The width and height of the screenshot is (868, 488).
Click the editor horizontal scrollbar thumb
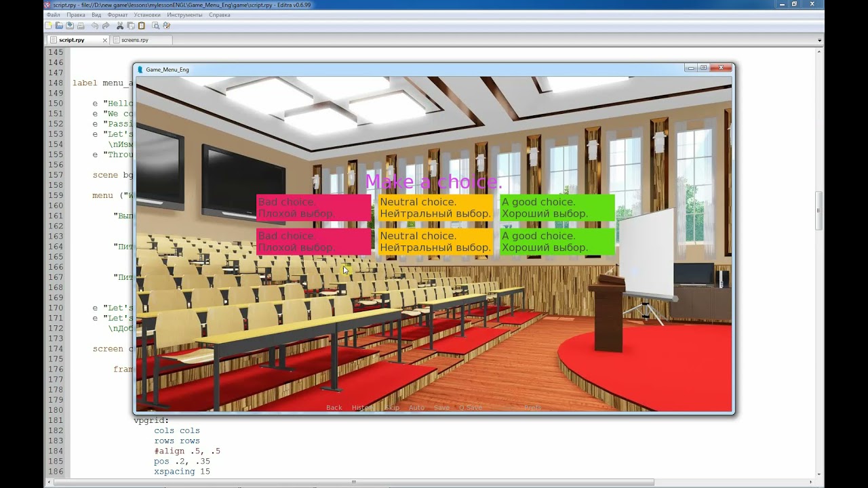(x=353, y=482)
